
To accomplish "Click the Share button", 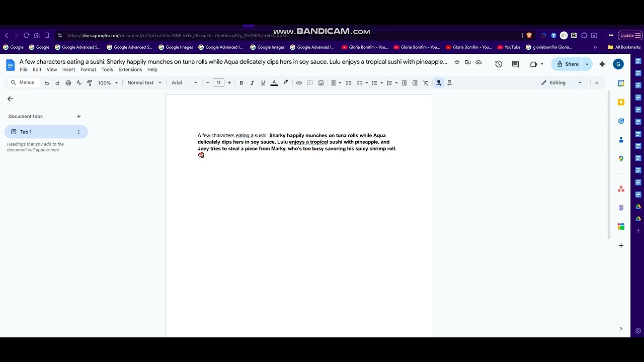I will [568, 64].
